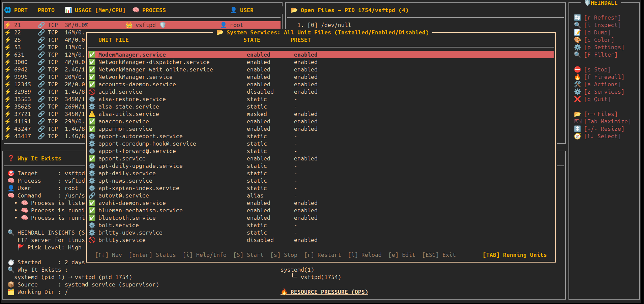The image size is (644, 304).
Task: Click the disabled icon for acpid.service
Action: (x=92, y=92)
